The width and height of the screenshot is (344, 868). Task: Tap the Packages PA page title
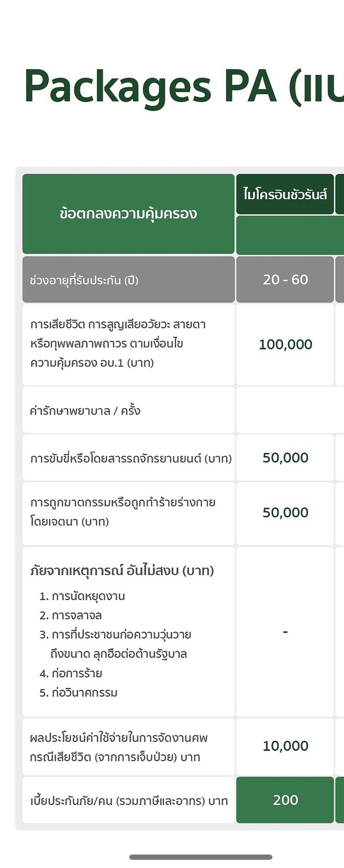coord(184,87)
